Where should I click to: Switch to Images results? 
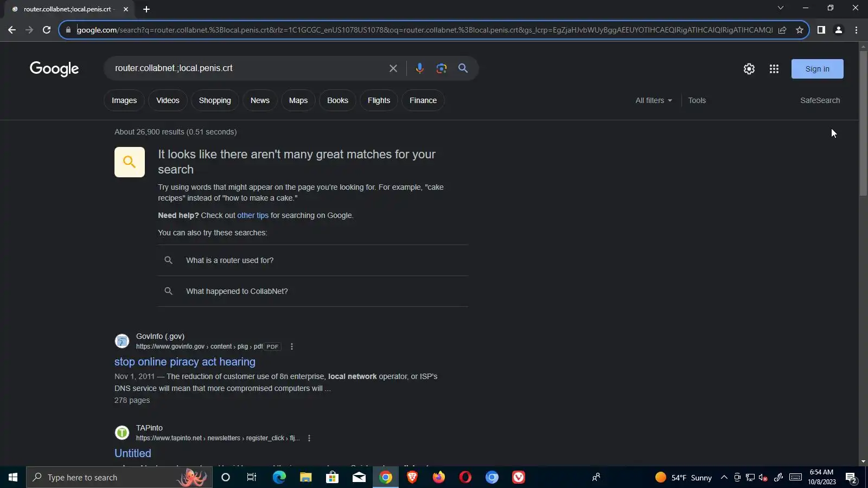(x=124, y=100)
